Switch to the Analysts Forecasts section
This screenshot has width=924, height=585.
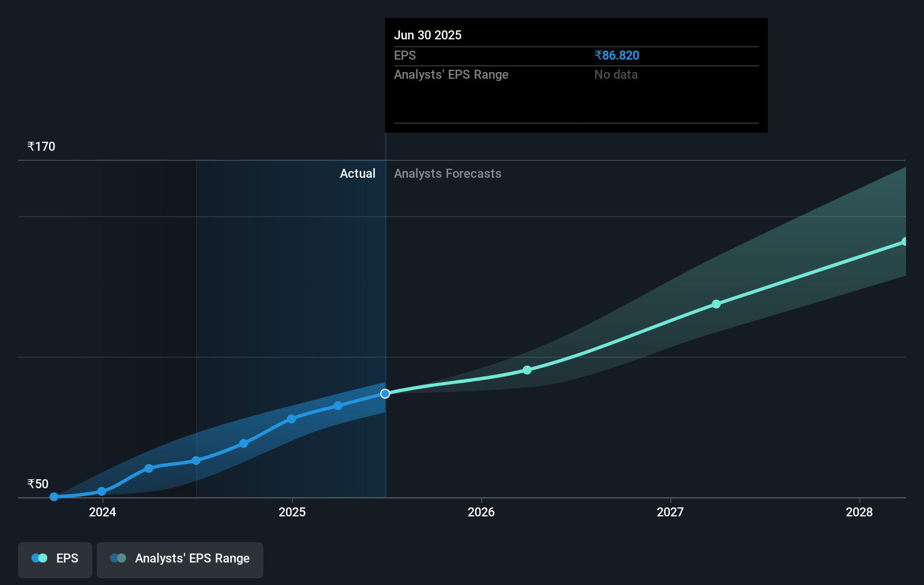point(447,174)
